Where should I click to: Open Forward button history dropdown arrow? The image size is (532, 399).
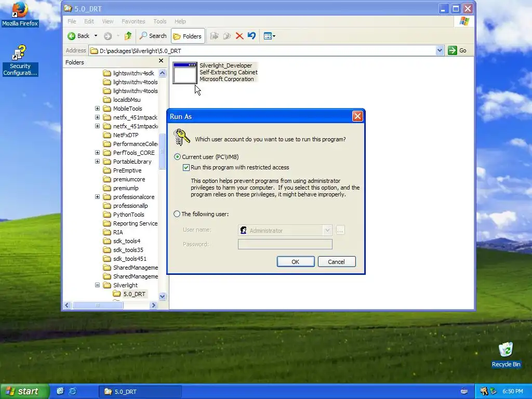pyautogui.click(x=118, y=36)
